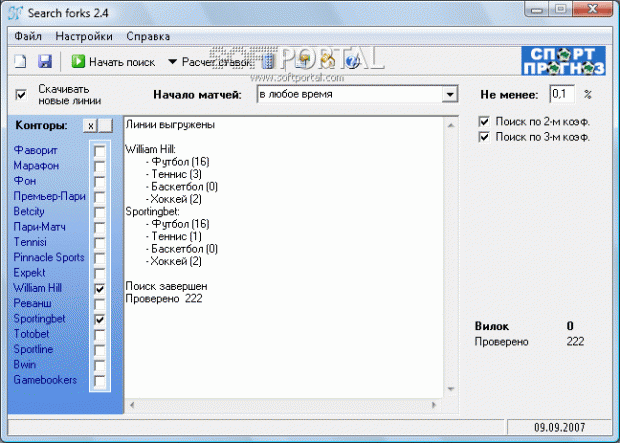Expand the Расчет ставок dropdown arrow
The width and height of the screenshot is (620, 443).
(x=172, y=62)
